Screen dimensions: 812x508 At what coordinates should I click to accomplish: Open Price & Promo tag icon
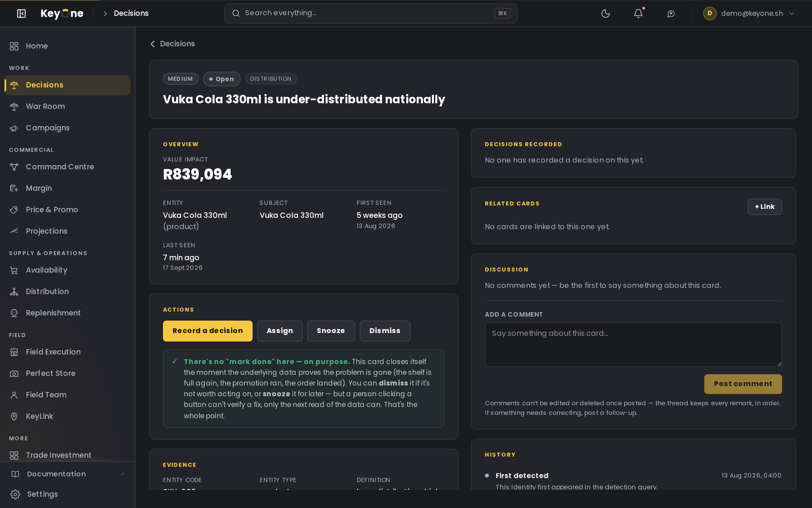coord(14,210)
